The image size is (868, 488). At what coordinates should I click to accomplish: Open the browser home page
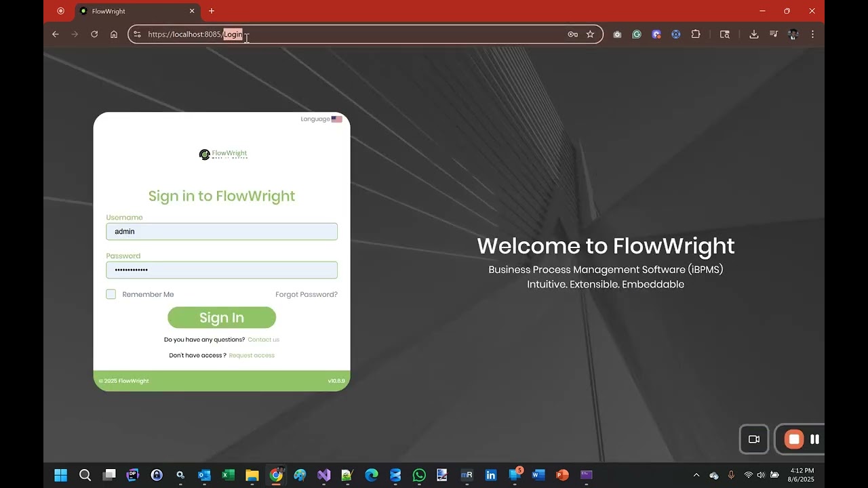pos(114,35)
